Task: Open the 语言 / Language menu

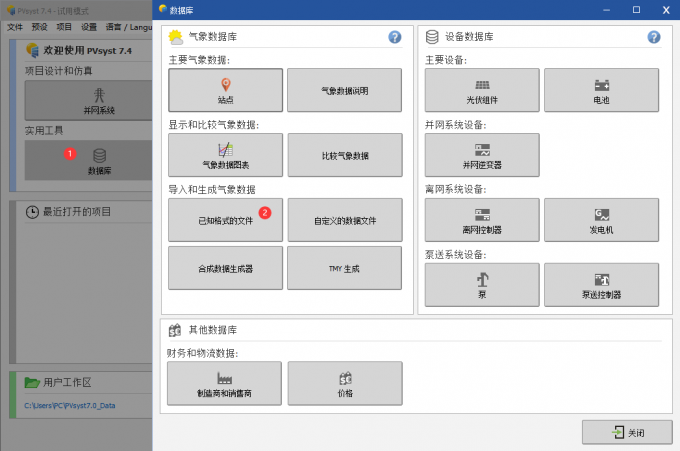Action: coord(128,27)
